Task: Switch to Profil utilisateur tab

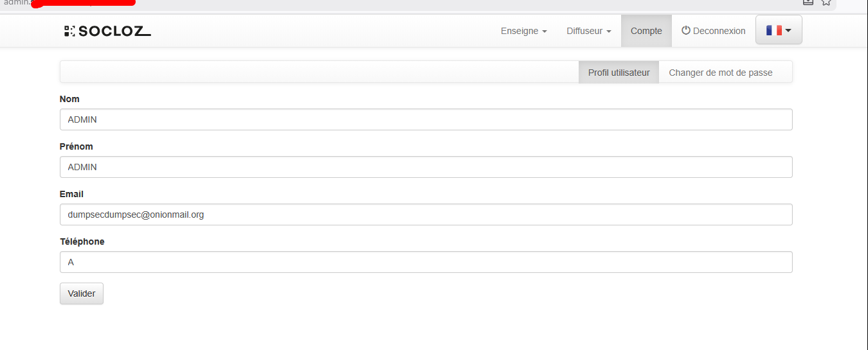Action: [x=619, y=73]
